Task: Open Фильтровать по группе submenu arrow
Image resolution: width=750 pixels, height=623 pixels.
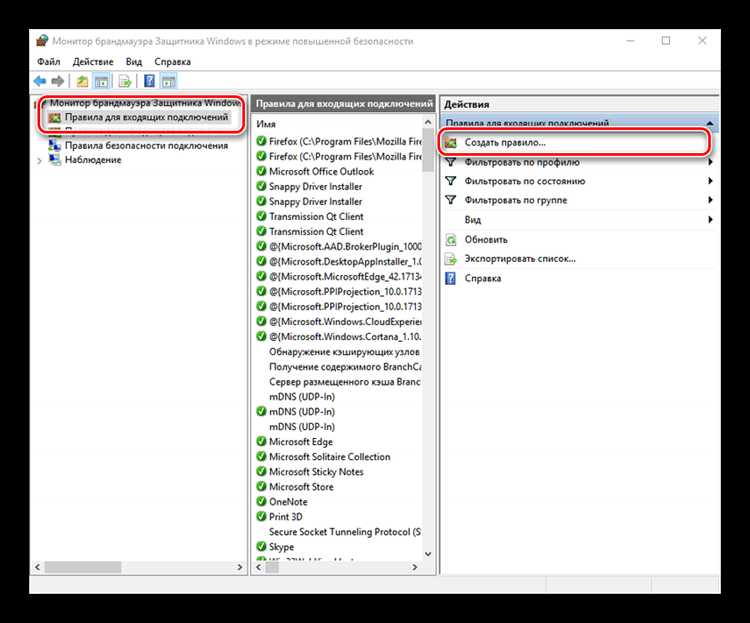Action: point(710,201)
